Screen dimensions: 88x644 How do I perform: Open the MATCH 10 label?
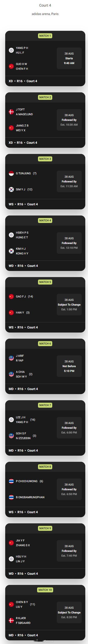(x=45, y=590)
